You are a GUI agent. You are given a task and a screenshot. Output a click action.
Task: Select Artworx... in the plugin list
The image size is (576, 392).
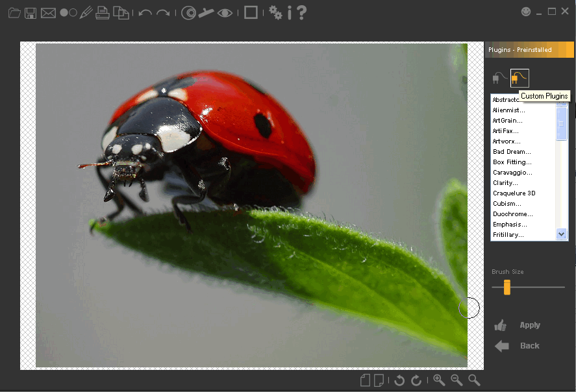507,141
